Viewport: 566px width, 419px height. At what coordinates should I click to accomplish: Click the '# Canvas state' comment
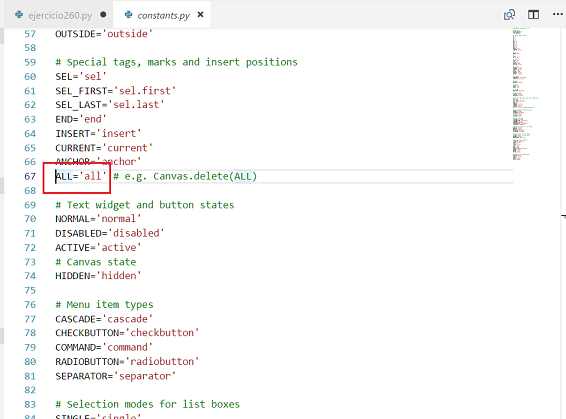pyautogui.click(x=96, y=262)
